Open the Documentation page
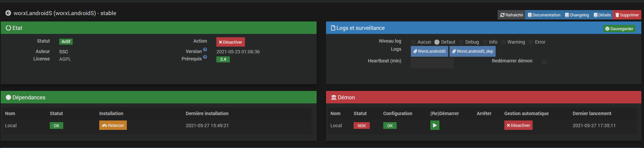Viewport: 644px width, 148px height. tap(544, 15)
